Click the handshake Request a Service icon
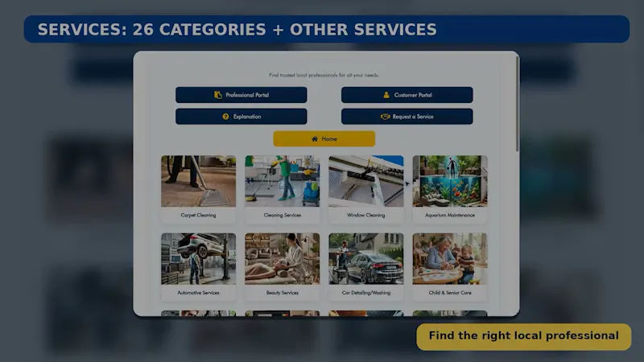The height and width of the screenshot is (362, 644). pos(385,117)
